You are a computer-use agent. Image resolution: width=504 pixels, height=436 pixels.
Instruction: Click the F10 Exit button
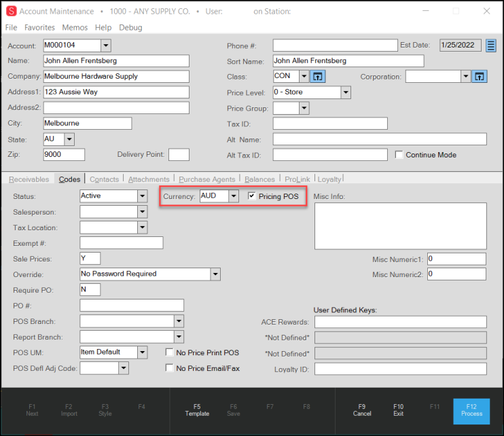[398, 410]
